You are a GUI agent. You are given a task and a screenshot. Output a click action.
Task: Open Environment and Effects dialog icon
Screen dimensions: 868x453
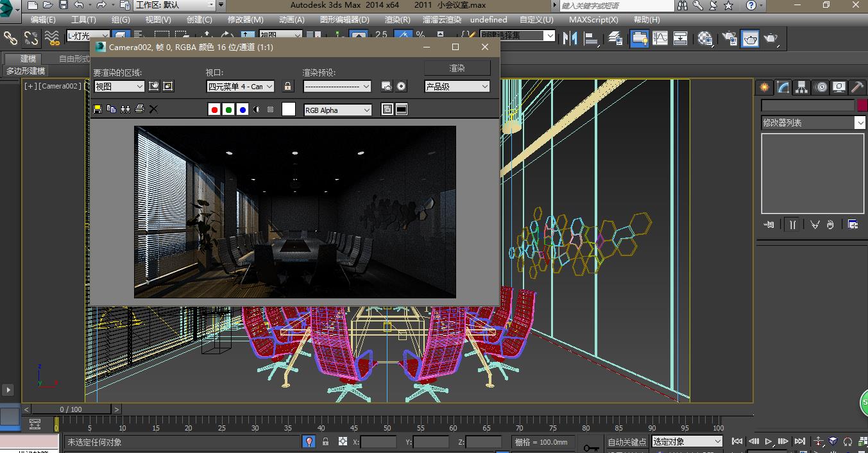[x=402, y=87]
